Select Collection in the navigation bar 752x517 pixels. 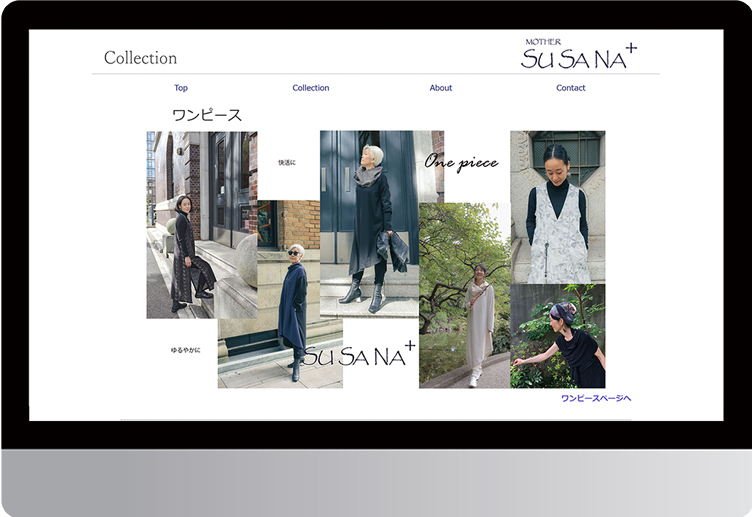(310, 88)
